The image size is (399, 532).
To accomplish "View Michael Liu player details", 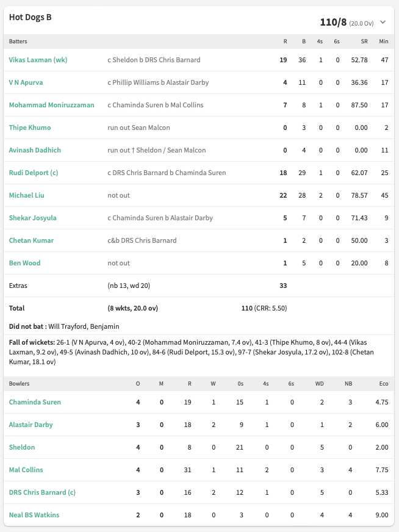I will 26,195.
